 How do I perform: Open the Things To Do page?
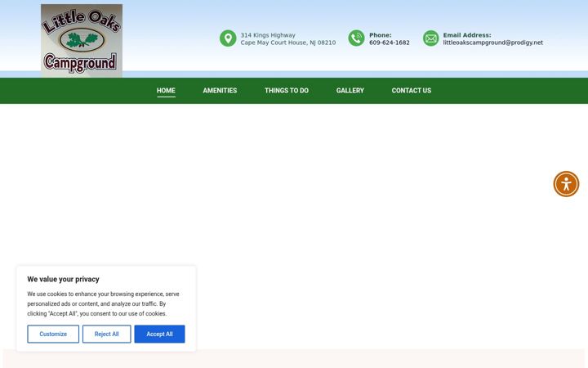287,91
